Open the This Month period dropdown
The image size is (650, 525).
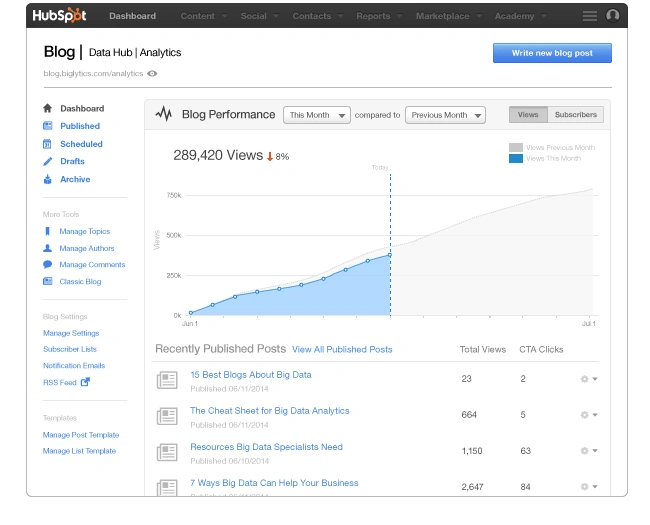click(316, 115)
